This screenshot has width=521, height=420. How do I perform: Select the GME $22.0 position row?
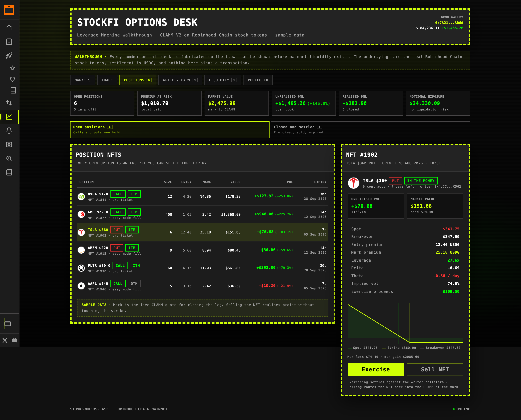point(203,214)
